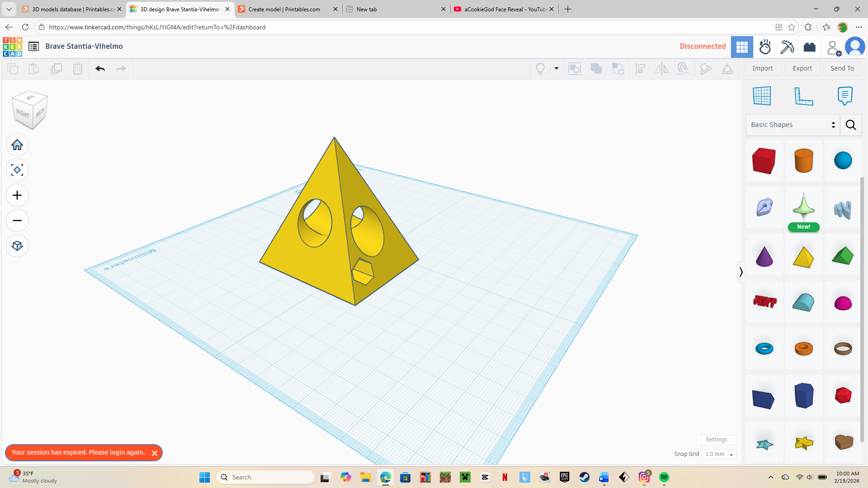Zoom out with the minus button

[x=17, y=221]
